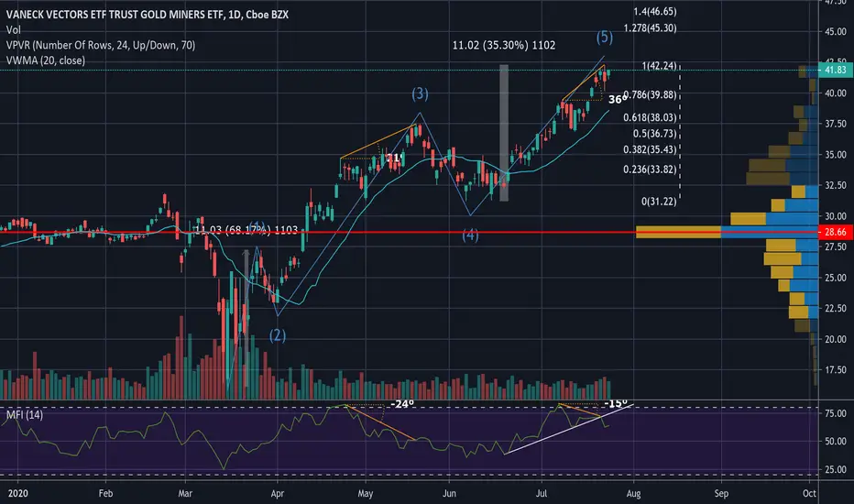Click the Elliott wave label (3)
854x504 pixels.
coord(420,93)
